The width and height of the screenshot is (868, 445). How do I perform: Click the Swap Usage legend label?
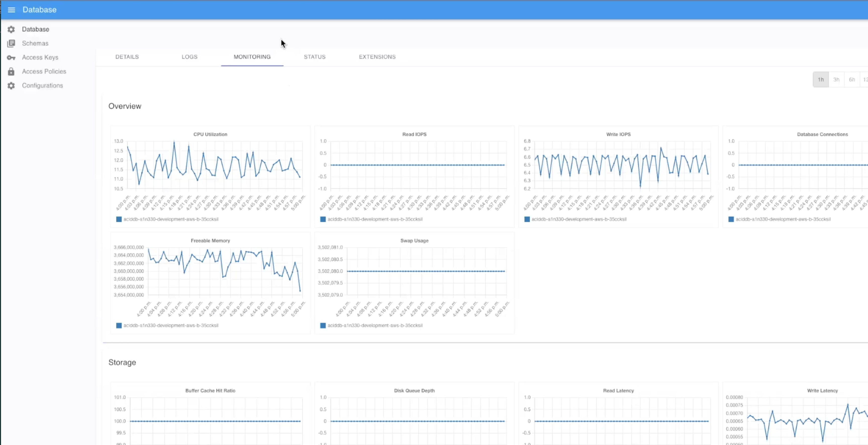[x=375, y=326]
